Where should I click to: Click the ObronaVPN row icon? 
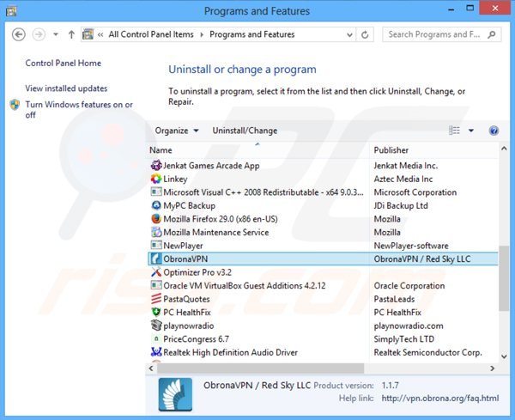click(x=156, y=259)
